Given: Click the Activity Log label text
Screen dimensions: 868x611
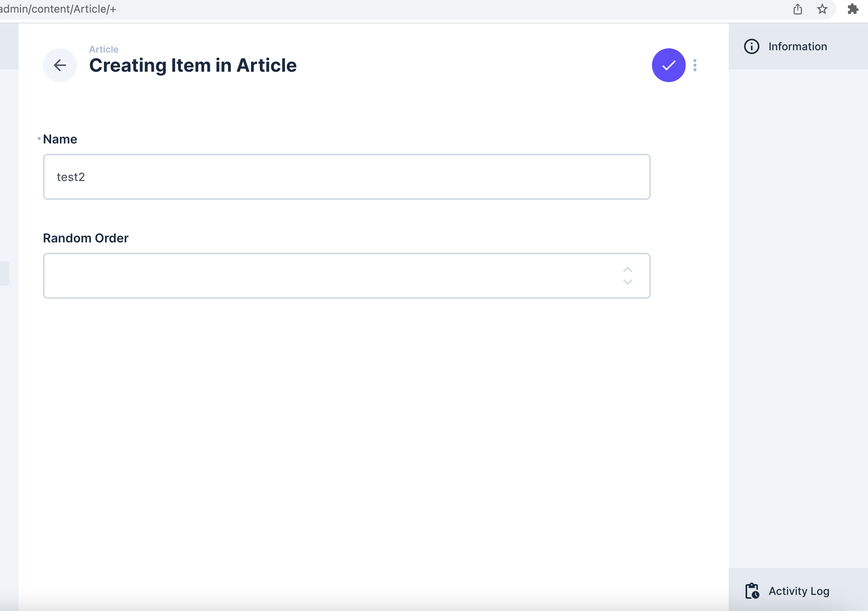Looking at the screenshot, I should click(x=799, y=591).
